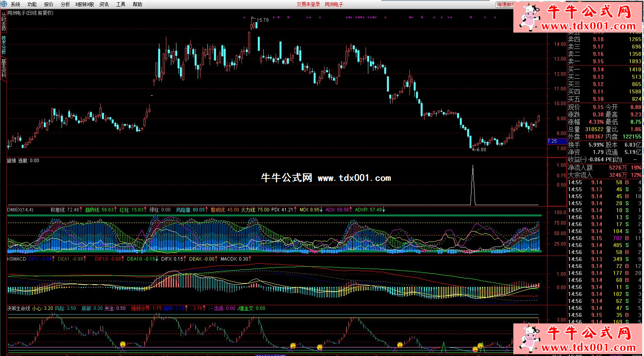This screenshot has width=644, height=356.
Task: Click the PDI: 41.21 value
Action: (x=282, y=210)
